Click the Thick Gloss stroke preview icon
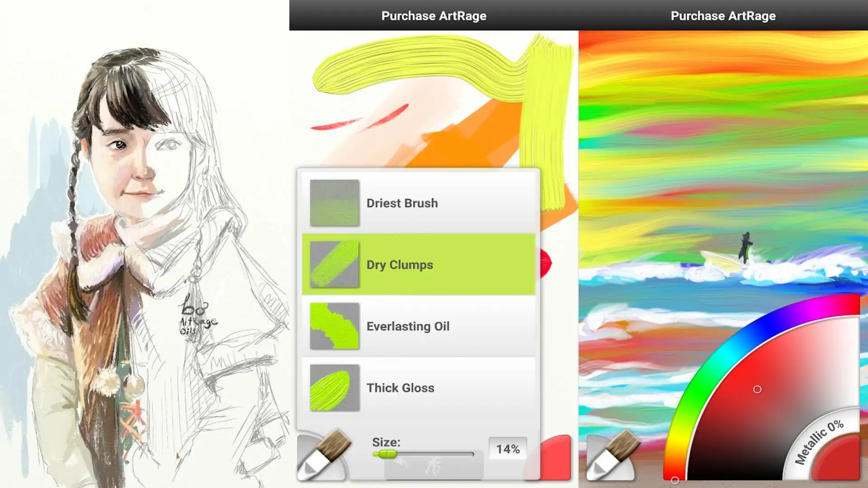The width and height of the screenshot is (868, 488). pos(335,388)
